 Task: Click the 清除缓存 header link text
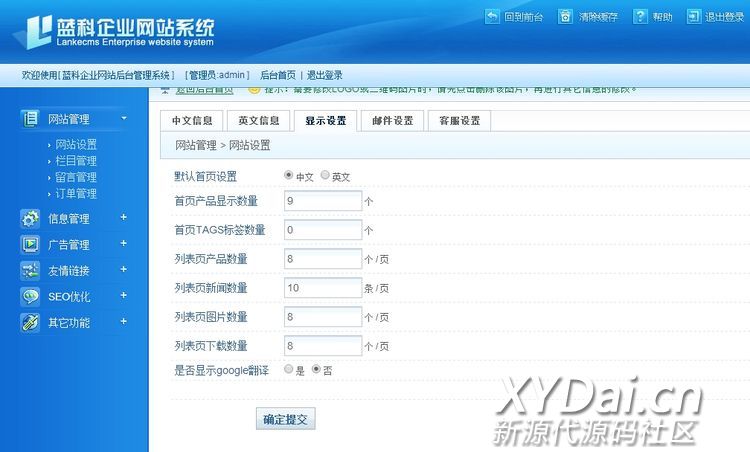pyautogui.click(x=598, y=17)
